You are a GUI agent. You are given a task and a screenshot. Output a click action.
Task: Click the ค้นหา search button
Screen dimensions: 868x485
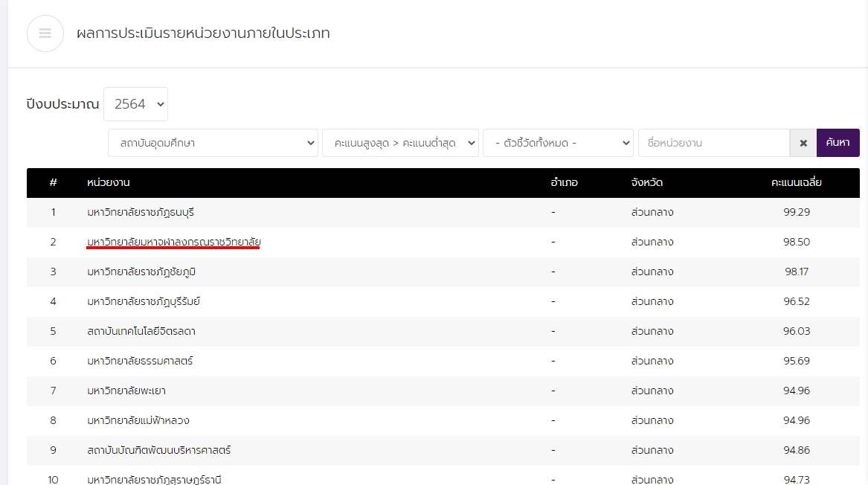pos(838,143)
